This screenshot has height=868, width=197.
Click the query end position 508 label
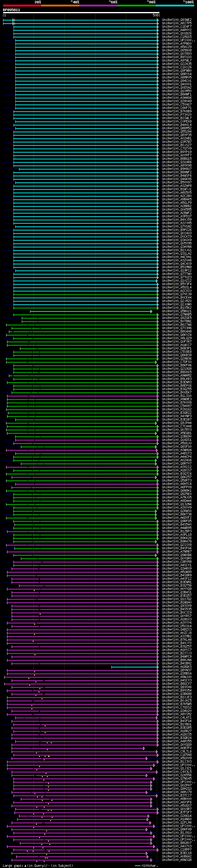click(x=155, y=15)
